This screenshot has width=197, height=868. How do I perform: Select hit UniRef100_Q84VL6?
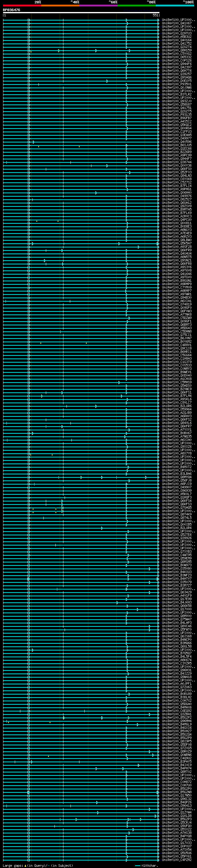pyautogui.click(x=177, y=423)
